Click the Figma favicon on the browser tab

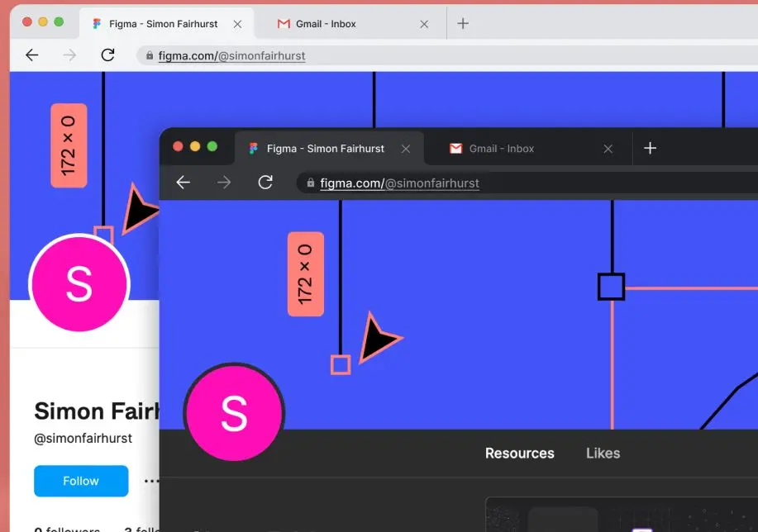click(x=253, y=149)
